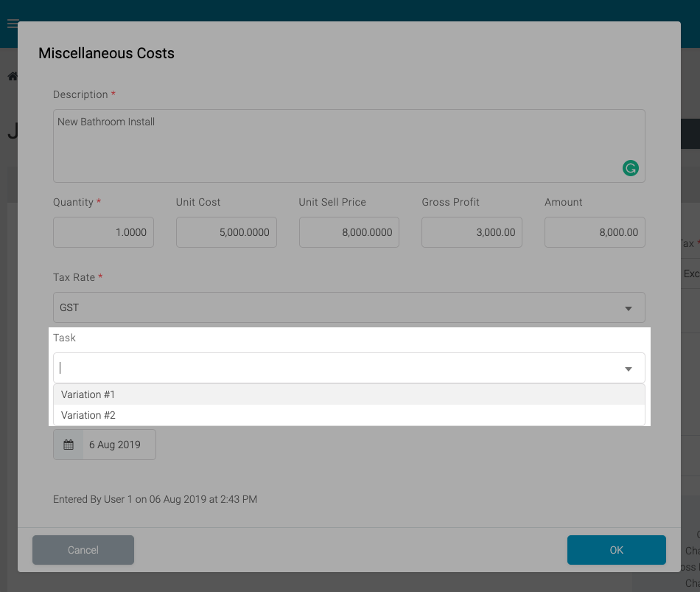This screenshot has width=700, height=592.
Task: Click the Miscellaneous Costs dialog title
Action: [106, 53]
